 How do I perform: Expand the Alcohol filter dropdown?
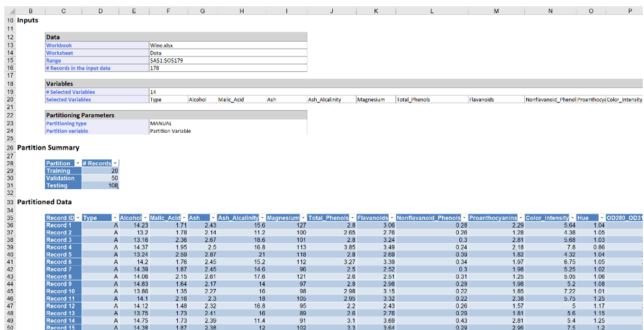145,218
